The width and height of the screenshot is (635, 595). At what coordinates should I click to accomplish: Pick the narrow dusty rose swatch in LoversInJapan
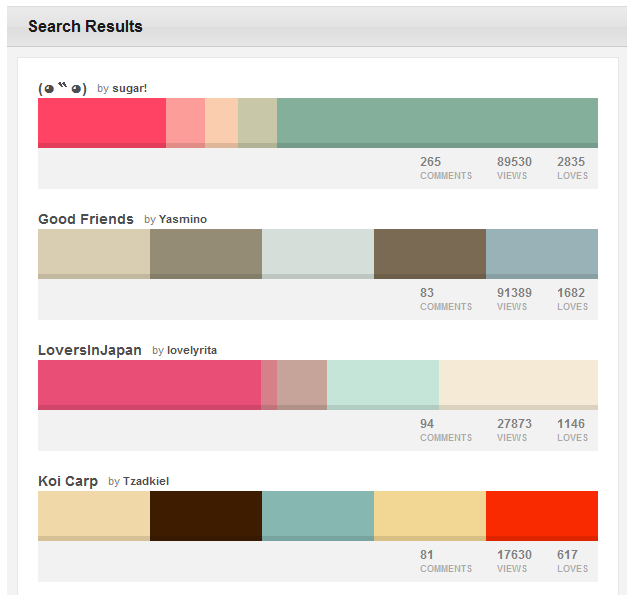pos(269,385)
